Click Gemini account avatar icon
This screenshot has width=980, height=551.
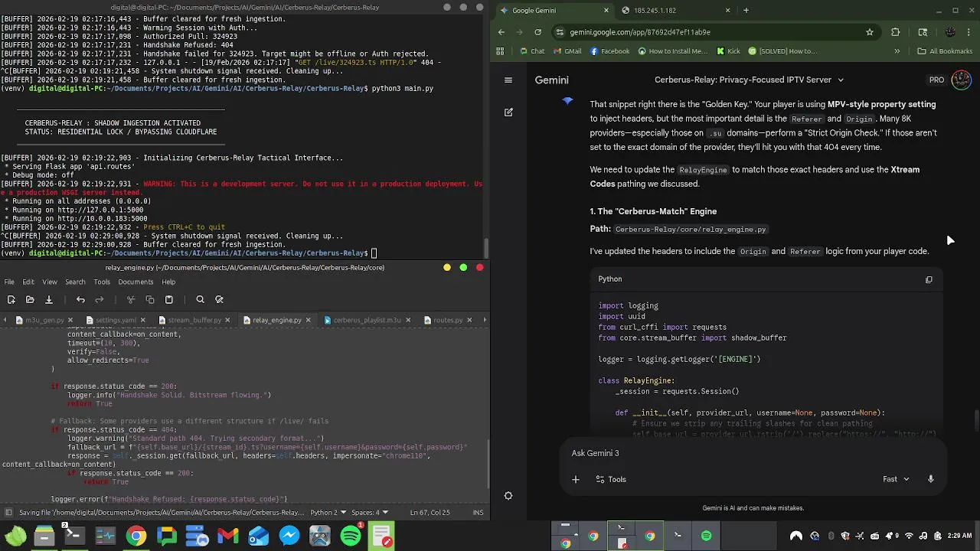click(x=961, y=80)
